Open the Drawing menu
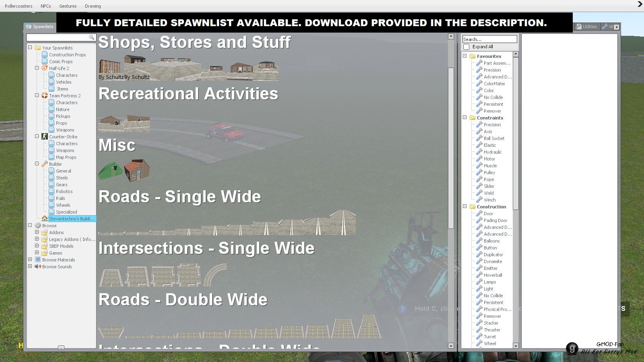The height and width of the screenshot is (362, 644). click(93, 6)
